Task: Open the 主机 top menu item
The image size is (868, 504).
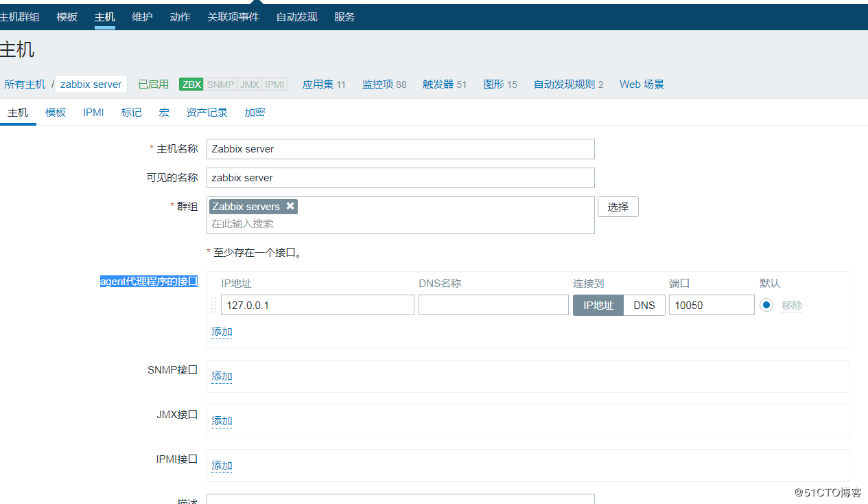Action: (x=104, y=16)
